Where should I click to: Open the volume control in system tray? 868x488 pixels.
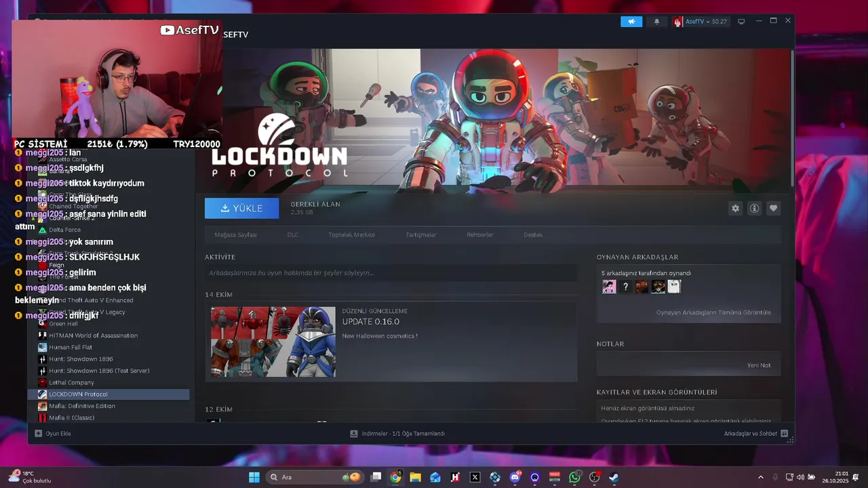(x=800, y=477)
